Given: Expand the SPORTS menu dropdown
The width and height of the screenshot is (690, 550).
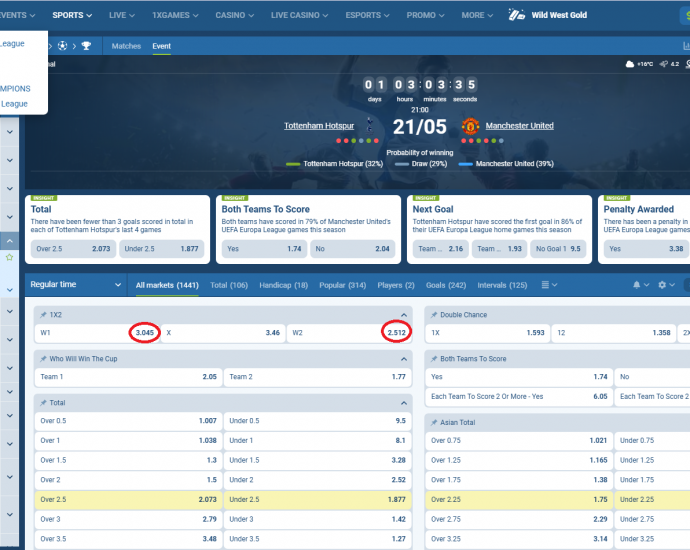Looking at the screenshot, I should (72, 15).
